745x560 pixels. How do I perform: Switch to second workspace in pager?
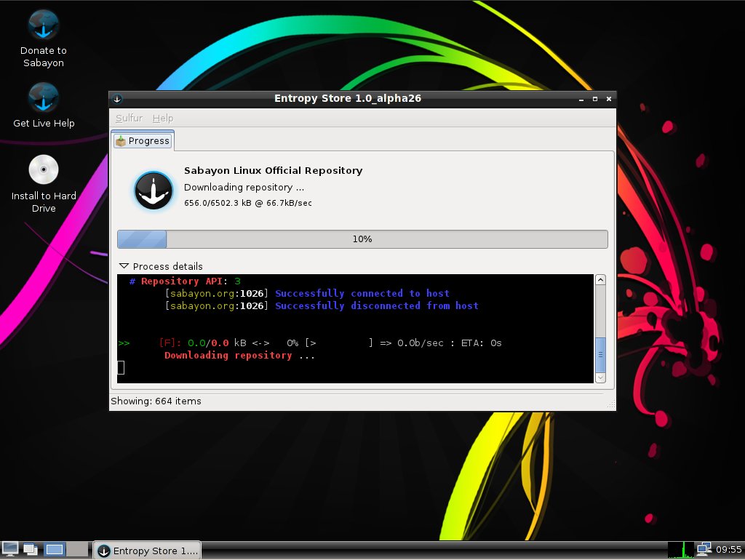tap(76, 549)
